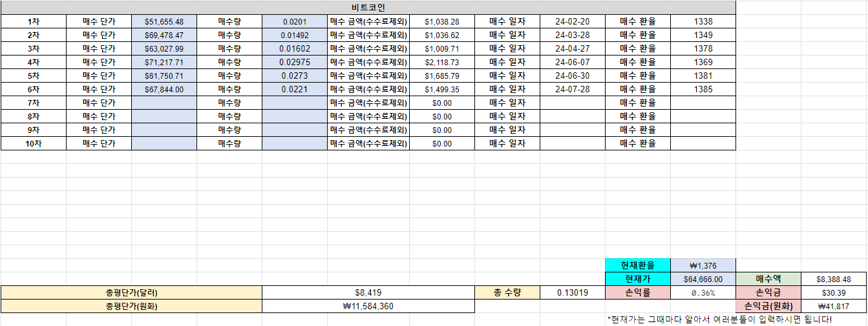
Task: Click the 현재가 note text at bottom
Action: (x=719, y=319)
